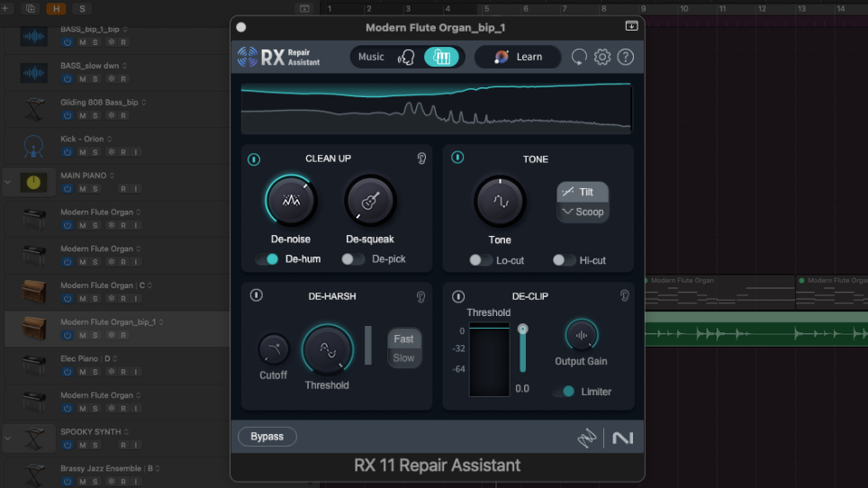Solo-listen De-harsh module ear icon
Image resolution: width=868 pixels, height=488 pixels.
click(x=420, y=297)
